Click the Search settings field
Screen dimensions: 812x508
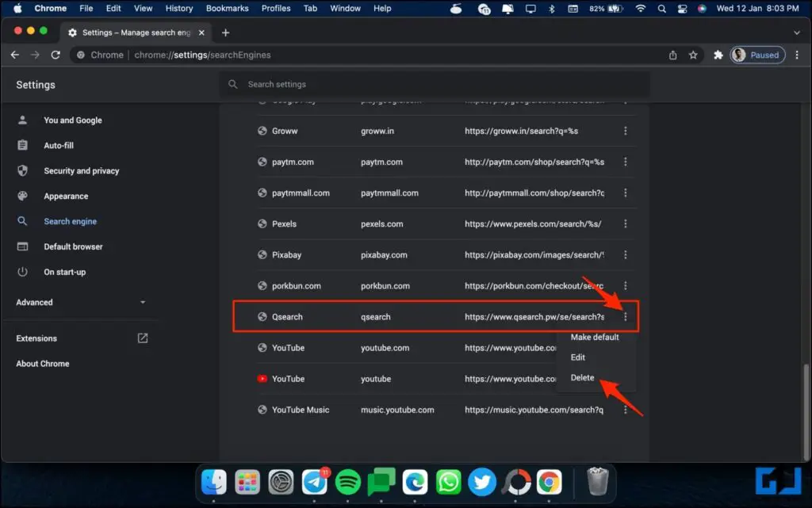pos(435,84)
